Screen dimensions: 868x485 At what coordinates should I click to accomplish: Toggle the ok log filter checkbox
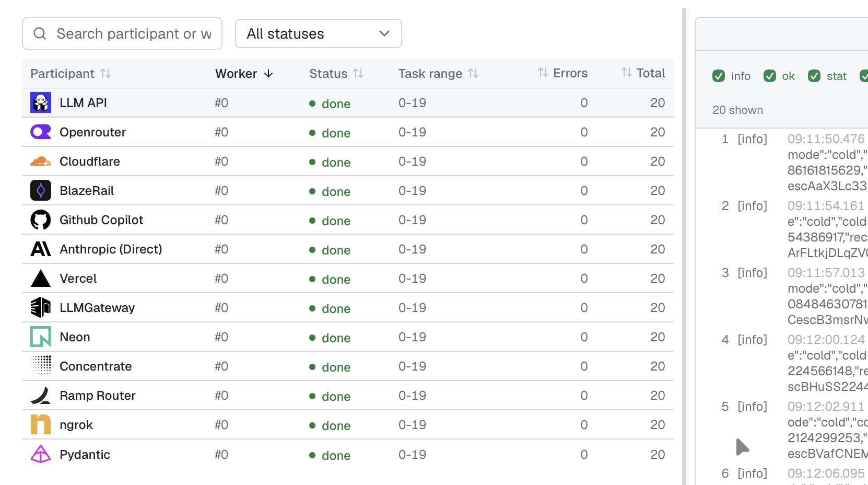(770, 76)
